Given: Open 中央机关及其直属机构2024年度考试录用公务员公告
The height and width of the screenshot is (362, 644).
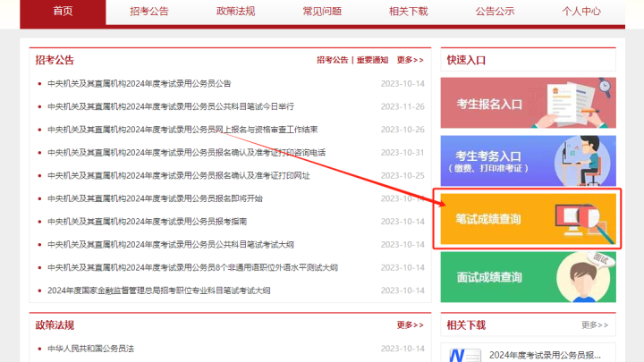Looking at the screenshot, I should [x=140, y=84].
